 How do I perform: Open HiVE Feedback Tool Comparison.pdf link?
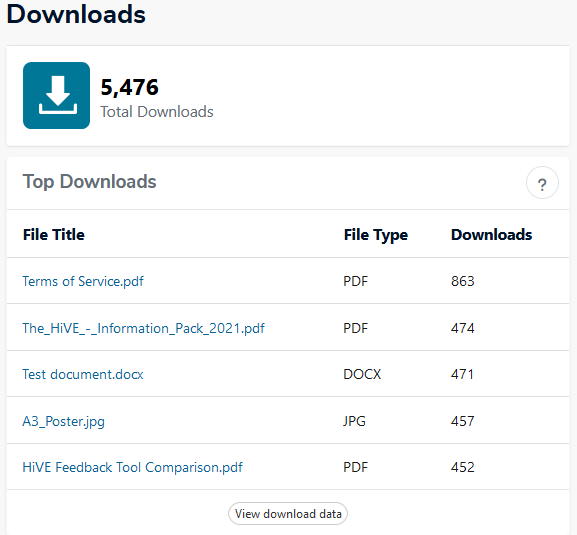(132, 467)
